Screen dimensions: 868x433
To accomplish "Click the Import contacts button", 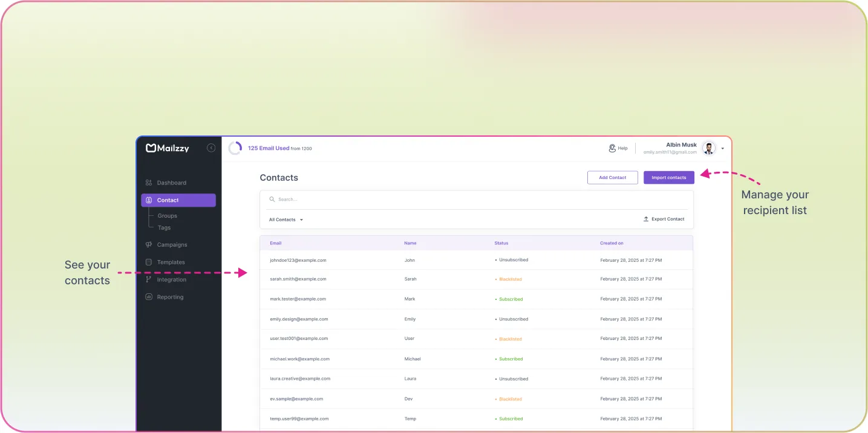I will pyautogui.click(x=668, y=177).
